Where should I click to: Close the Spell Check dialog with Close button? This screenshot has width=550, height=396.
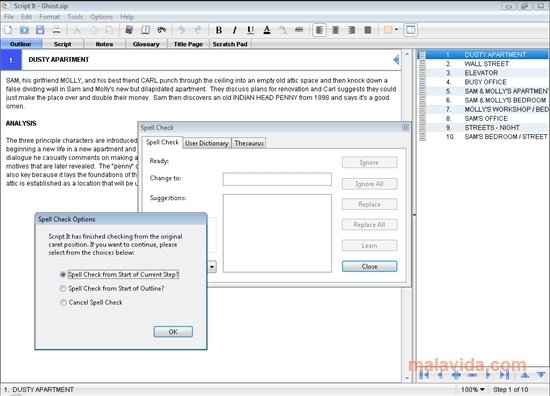tap(369, 267)
